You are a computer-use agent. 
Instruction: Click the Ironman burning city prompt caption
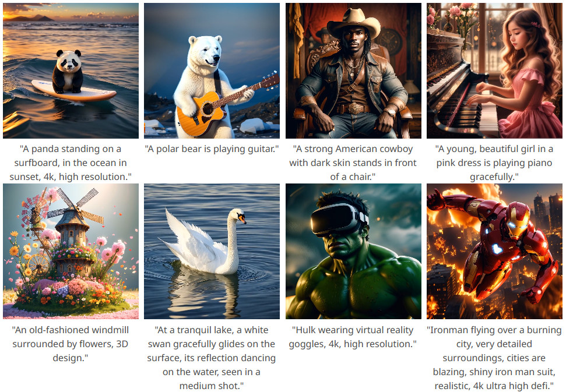point(494,358)
